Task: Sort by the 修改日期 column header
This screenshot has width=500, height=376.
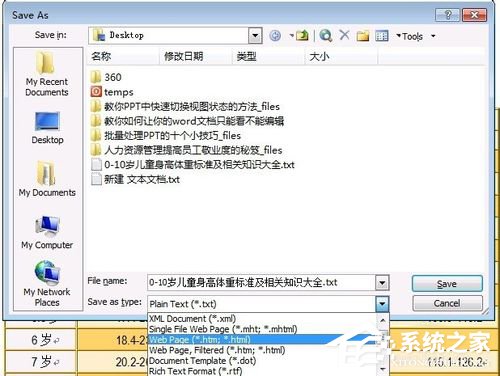Action: (195, 56)
